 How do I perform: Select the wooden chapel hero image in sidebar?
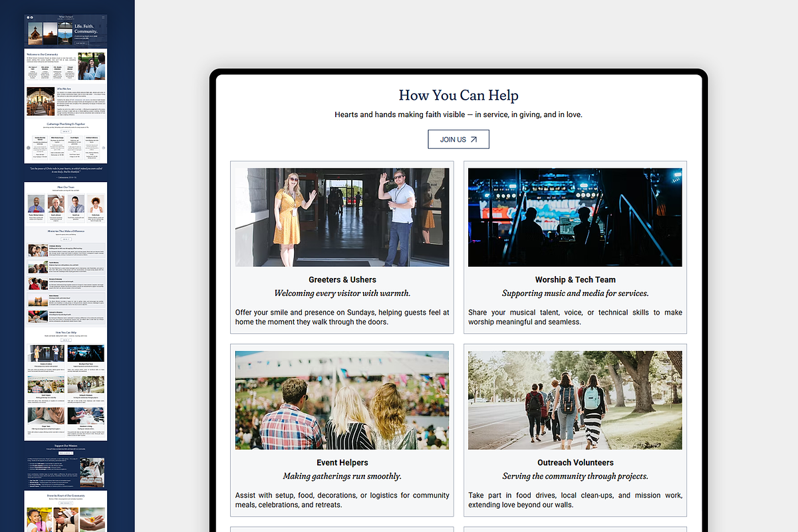coord(35,33)
